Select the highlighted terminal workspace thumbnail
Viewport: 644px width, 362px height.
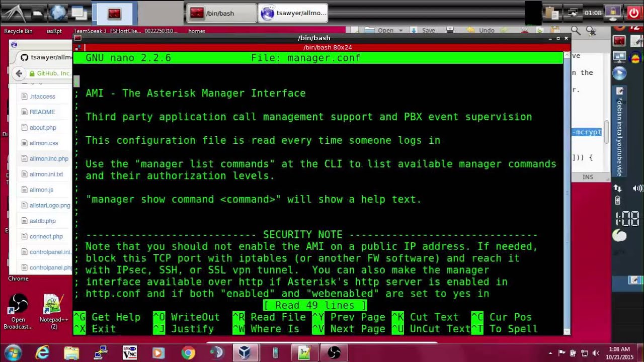114,13
